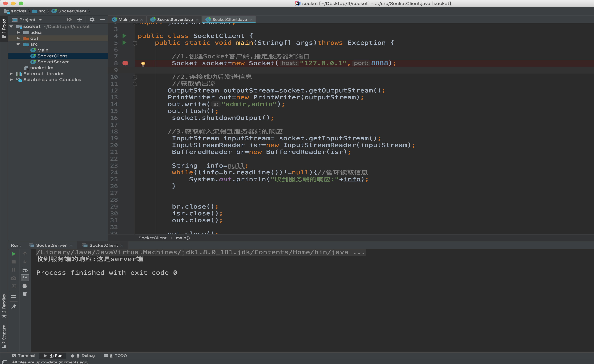
Task: Toggle scroll-to-end button in console toolbar
Action: 25,278
